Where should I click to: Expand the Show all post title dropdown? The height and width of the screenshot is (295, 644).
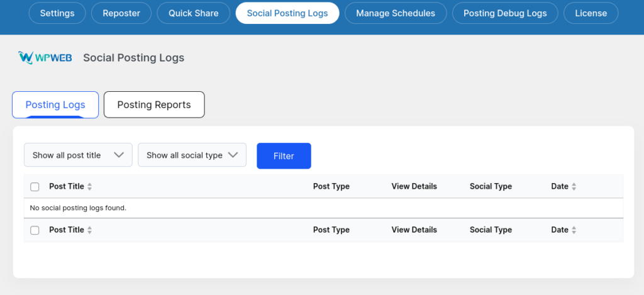(x=78, y=155)
